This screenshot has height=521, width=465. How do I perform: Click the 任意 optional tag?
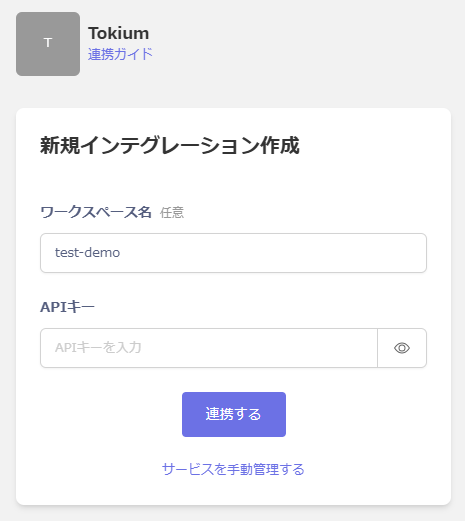pyautogui.click(x=172, y=213)
